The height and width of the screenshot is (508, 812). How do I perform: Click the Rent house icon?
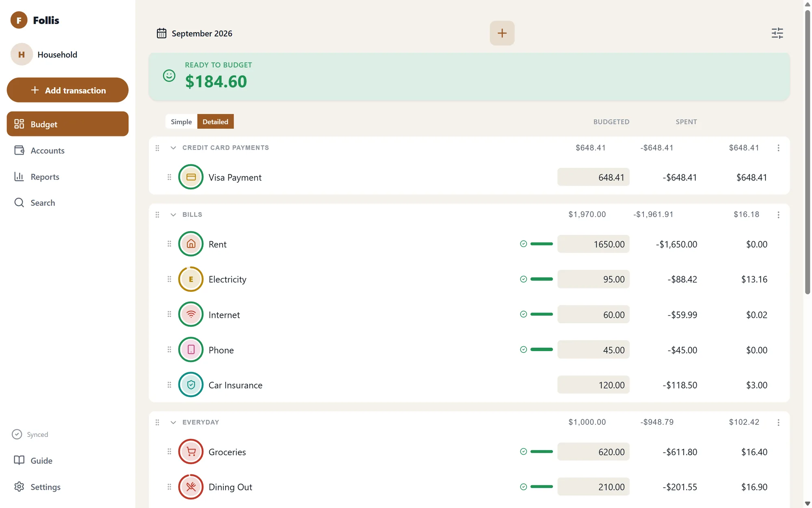191,244
